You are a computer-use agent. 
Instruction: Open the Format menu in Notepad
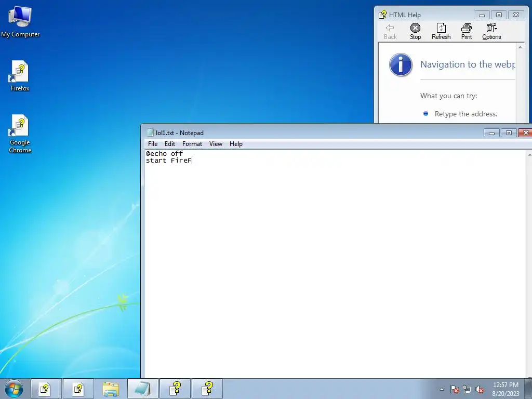tap(192, 144)
